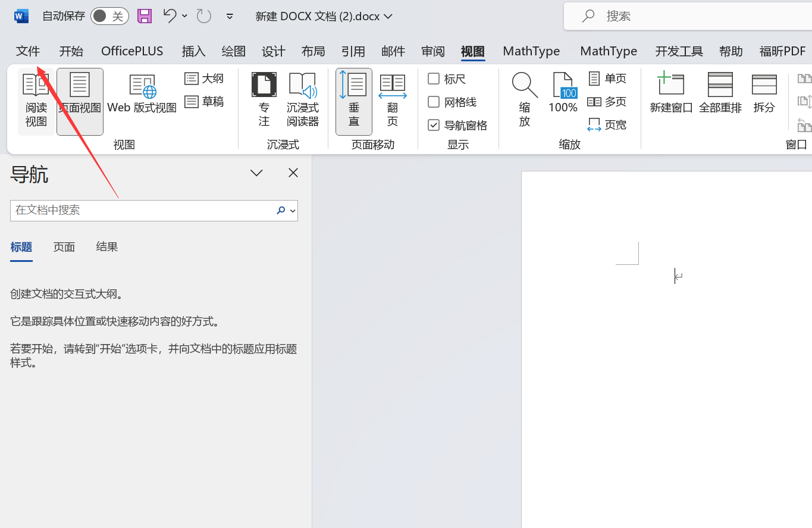Choose One Page view (单页)
Image resolution: width=812 pixels, height=528 pixels.
click(x=607, y=79)
